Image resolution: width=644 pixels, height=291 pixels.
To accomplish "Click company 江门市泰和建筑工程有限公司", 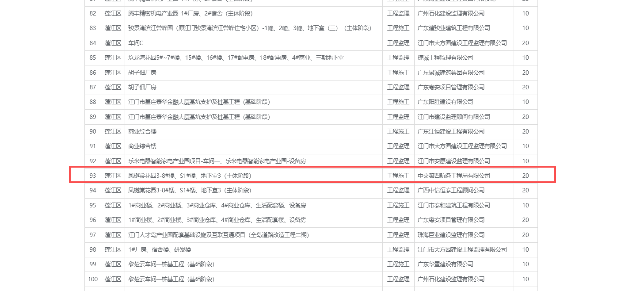I will pos(453,205).
